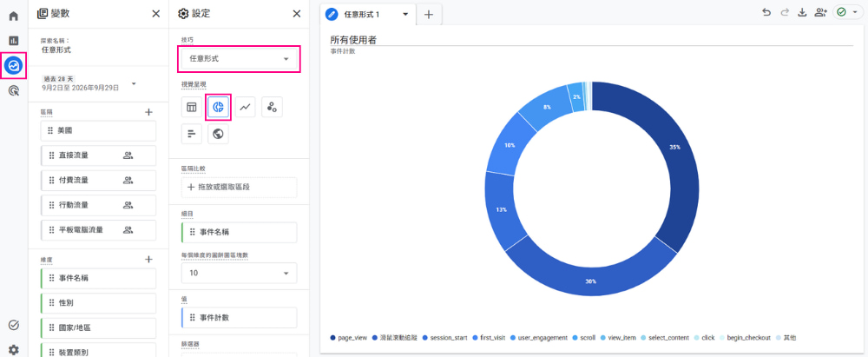Select the 國家/地區 dimension
Image resolution: width=868 pixels, height=357 pixels.
pos(98,327)
